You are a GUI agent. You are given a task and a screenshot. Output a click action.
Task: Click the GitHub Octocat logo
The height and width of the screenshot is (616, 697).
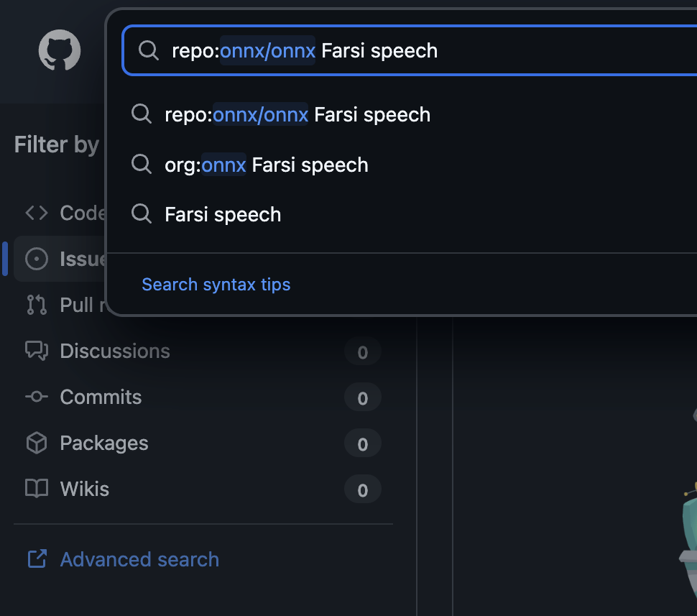click(60, 50)
